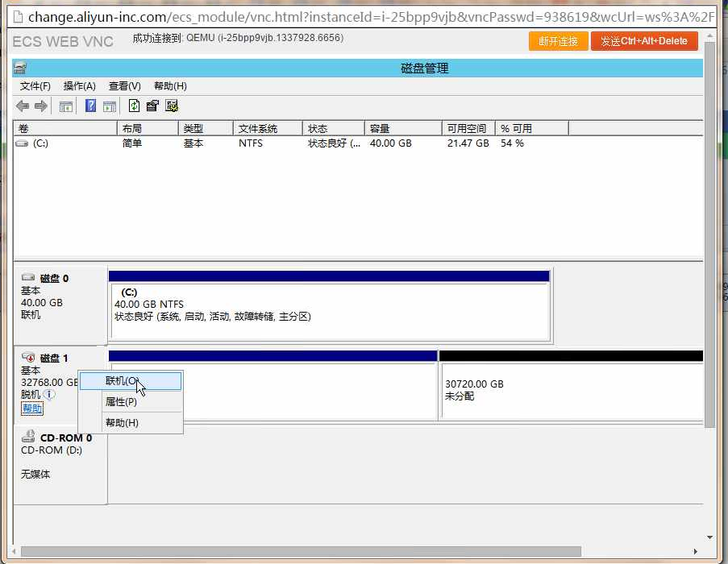Open the Properties toolbar icon
Image resolution: width=728 pixels, height=564 pixels.
click(152, 106)
